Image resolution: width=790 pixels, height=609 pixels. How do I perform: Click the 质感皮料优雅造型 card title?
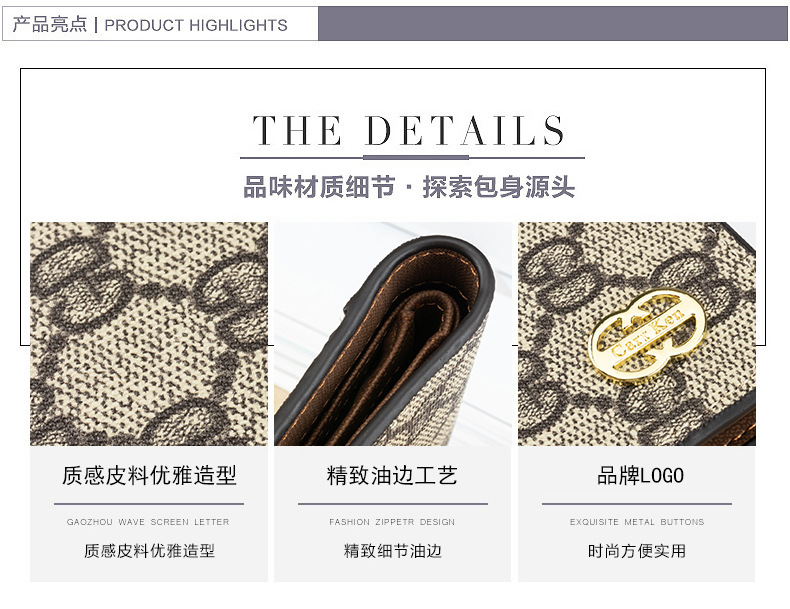[149, 476]
